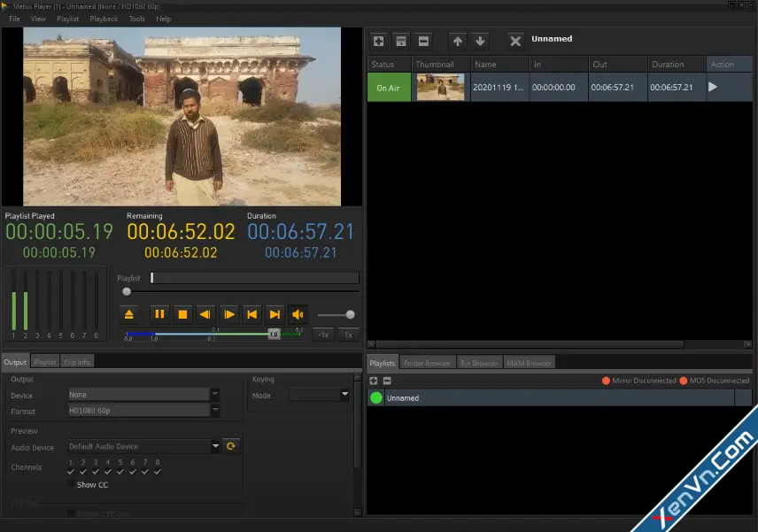Skip to the next clip
This screenshot has height=532, width=758.
pyautogui.click(x=275, y=314)
